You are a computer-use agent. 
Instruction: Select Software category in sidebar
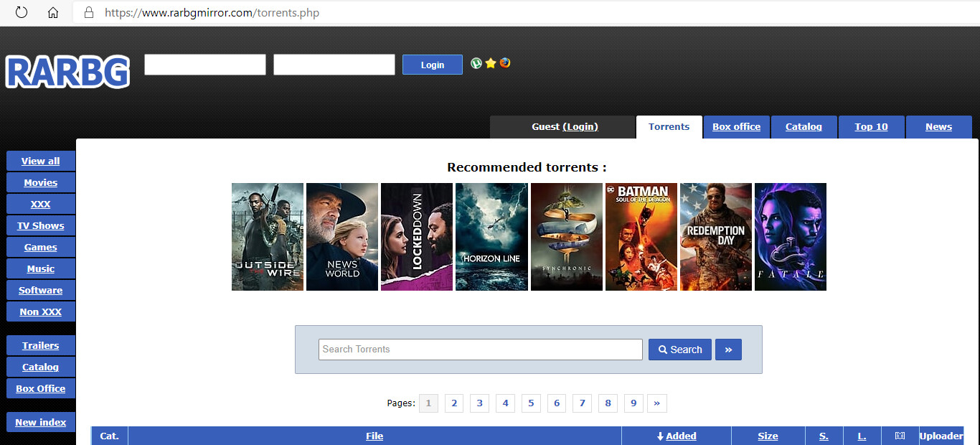41,290
